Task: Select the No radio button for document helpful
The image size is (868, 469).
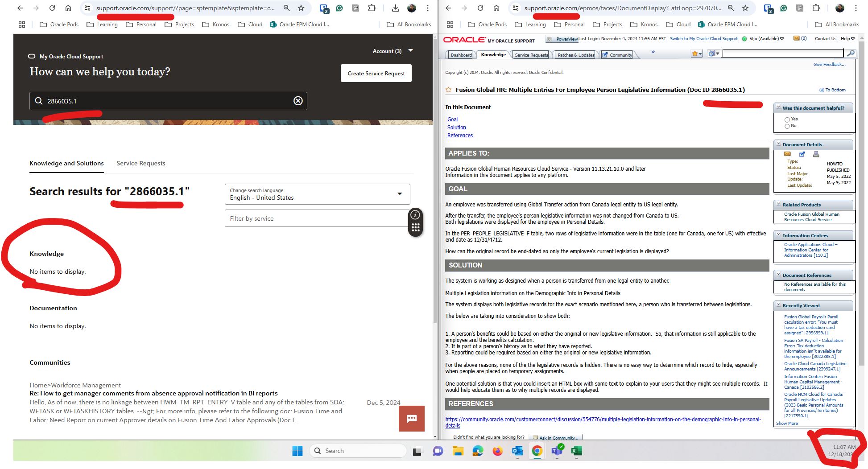Action: tap(787, 126)
